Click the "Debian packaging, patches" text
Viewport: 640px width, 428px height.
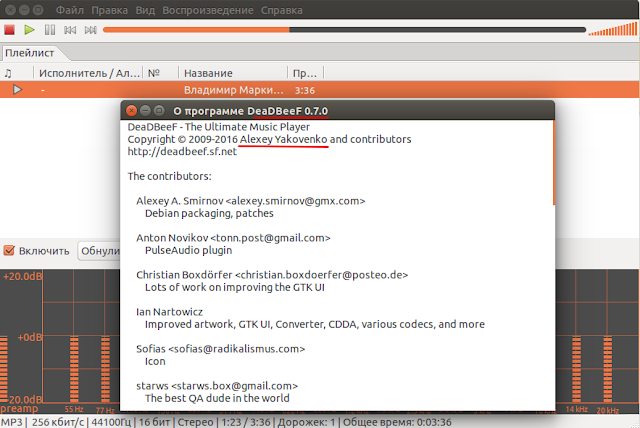[209, 213]
